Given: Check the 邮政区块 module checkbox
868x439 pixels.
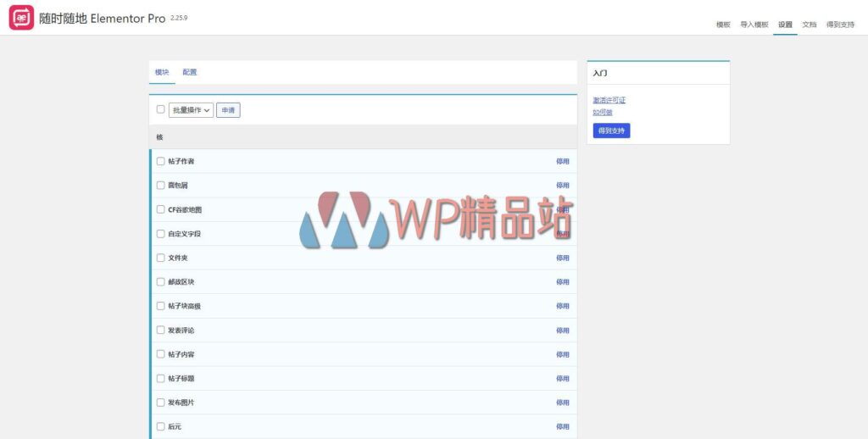Looking at the screenshot, I should [160, 281].
